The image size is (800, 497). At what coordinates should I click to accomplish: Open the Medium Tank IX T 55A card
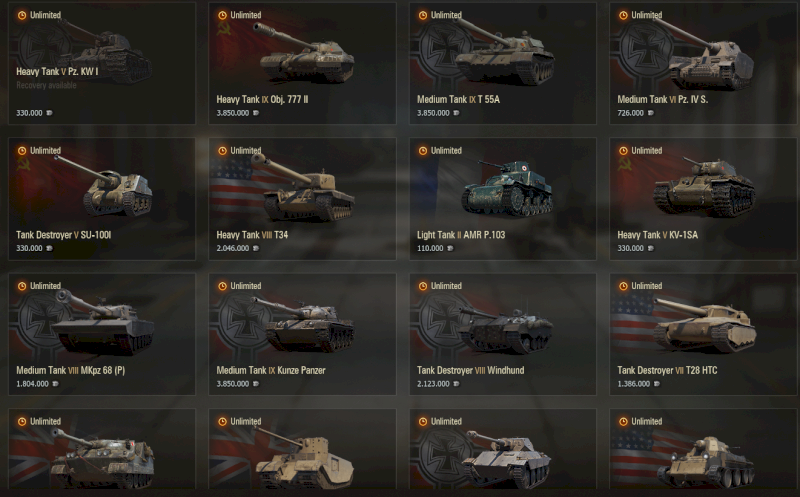coord(503,63)
